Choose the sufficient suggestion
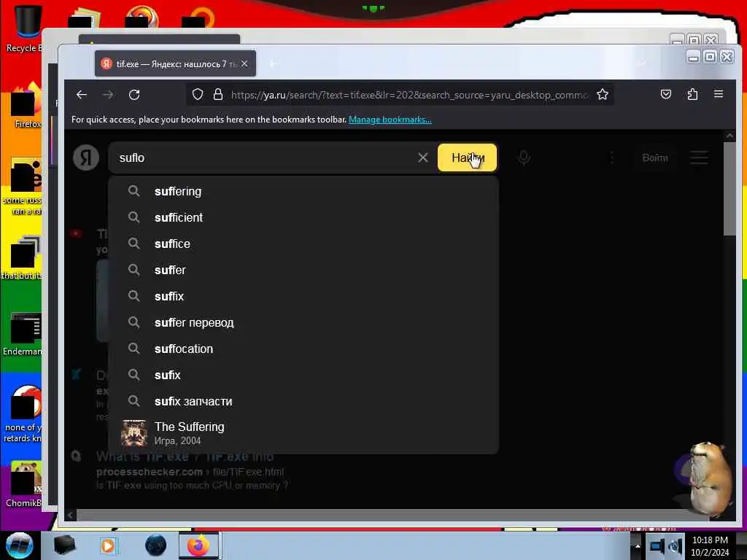 coord(303,217)
